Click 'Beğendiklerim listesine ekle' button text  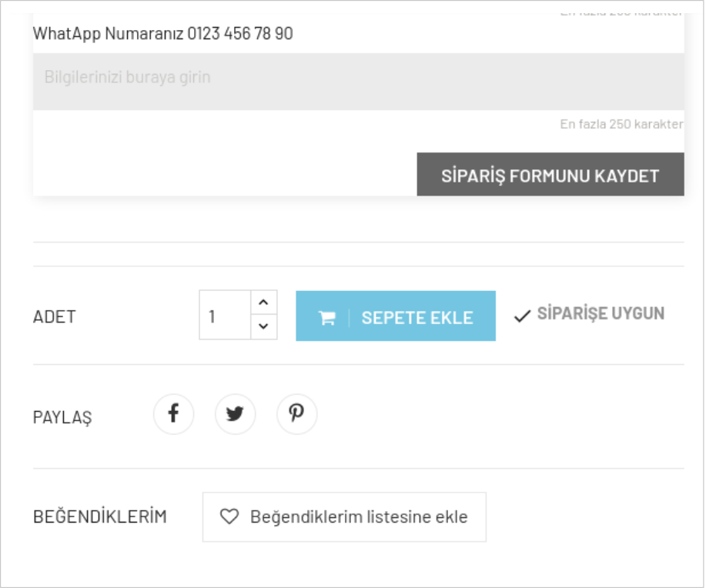(x=359, y=517)
